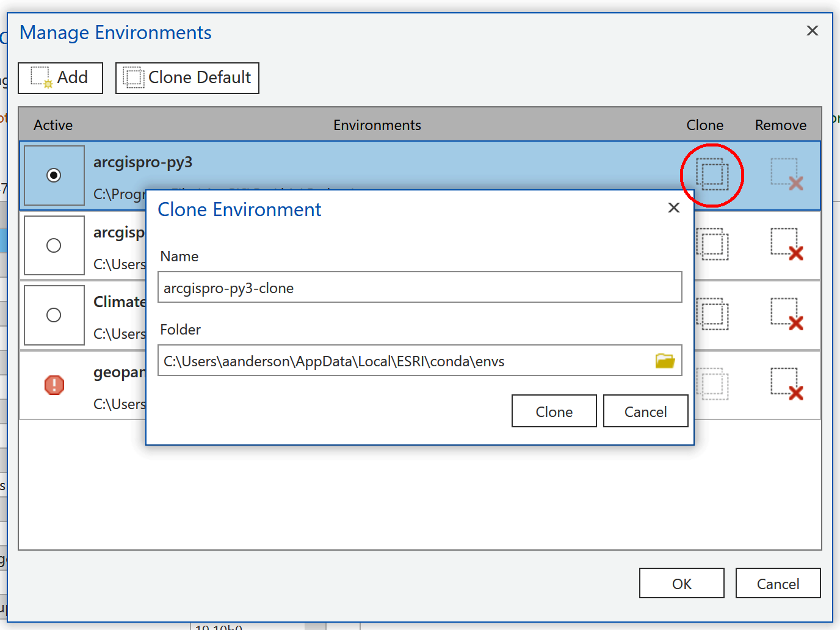Click Cancel in Manage Environments
The image size is (840, 630).
778,583
